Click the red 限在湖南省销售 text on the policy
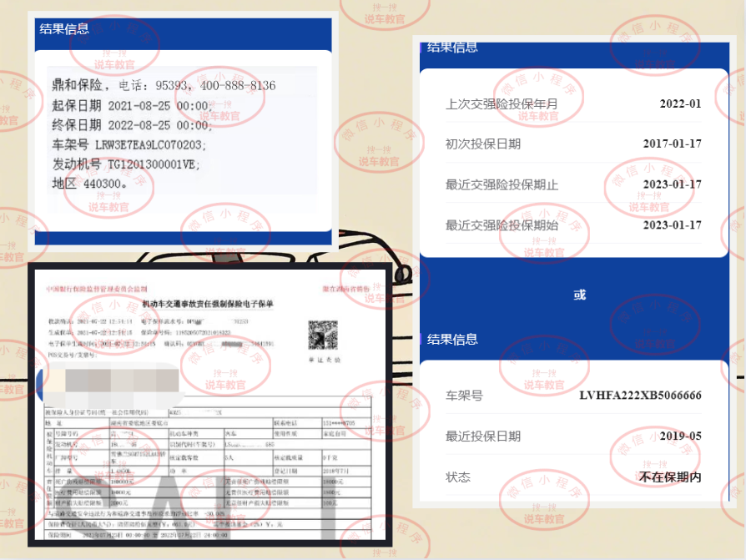The image size is (746, 560). coord(346,289)
